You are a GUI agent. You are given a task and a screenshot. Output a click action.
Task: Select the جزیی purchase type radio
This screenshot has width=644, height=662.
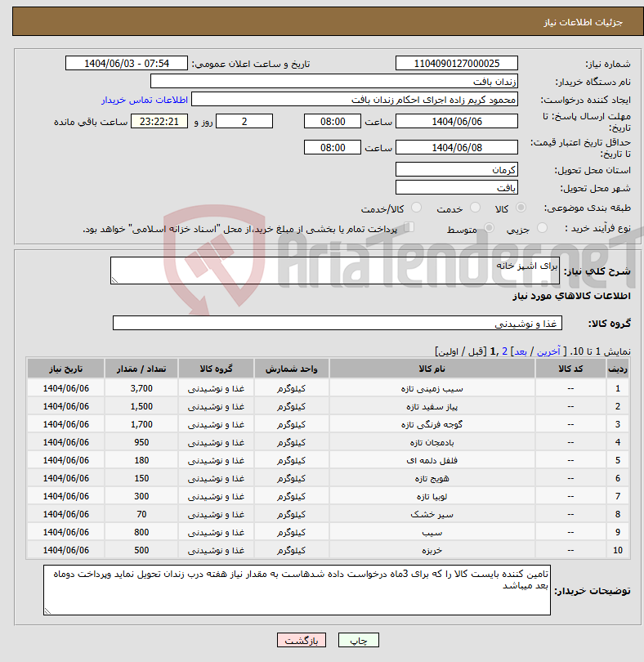click(x=542, y=228)
